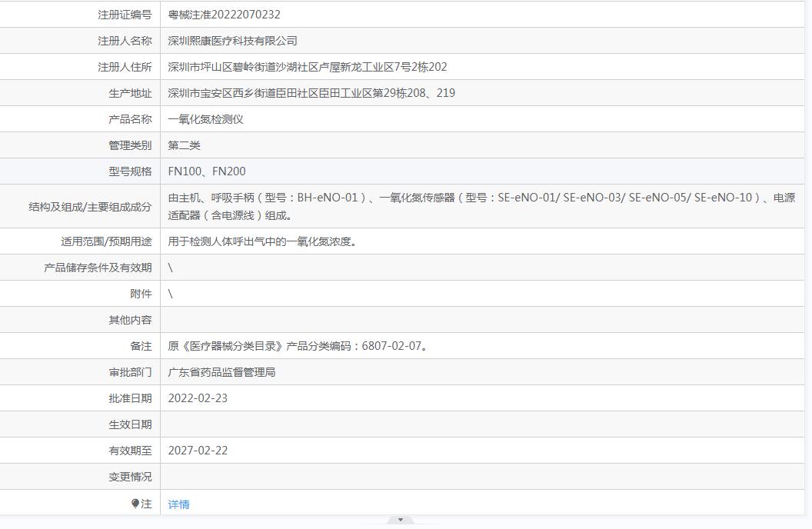The width and height of the screenshot is (812, 529).
Task: Click the 注册人名称 label
Action: click(125, 41)
